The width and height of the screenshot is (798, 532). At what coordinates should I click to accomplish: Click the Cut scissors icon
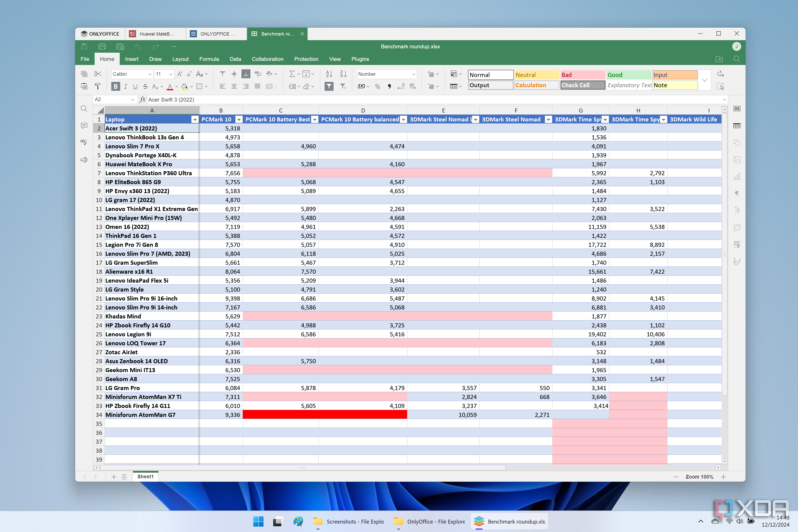point(98,74)
